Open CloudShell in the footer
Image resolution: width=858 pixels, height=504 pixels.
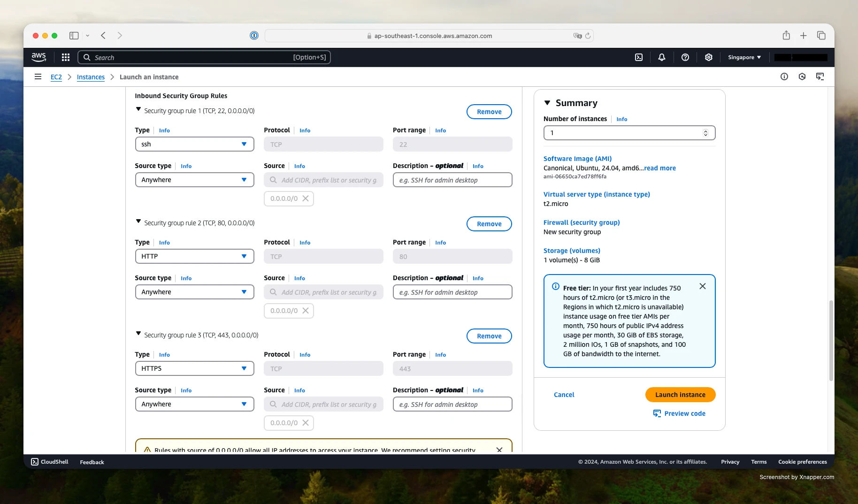click(50, 462)
